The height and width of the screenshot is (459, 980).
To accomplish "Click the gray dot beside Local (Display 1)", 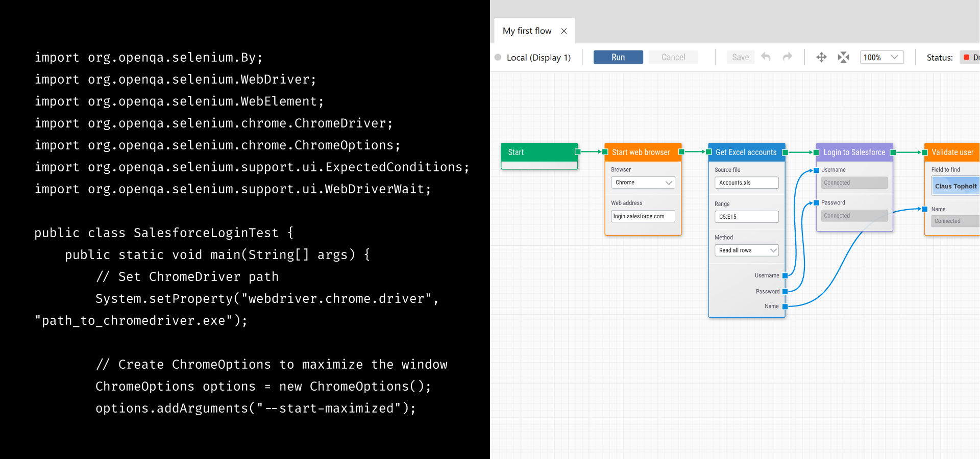I will click(x=498, y=57).
